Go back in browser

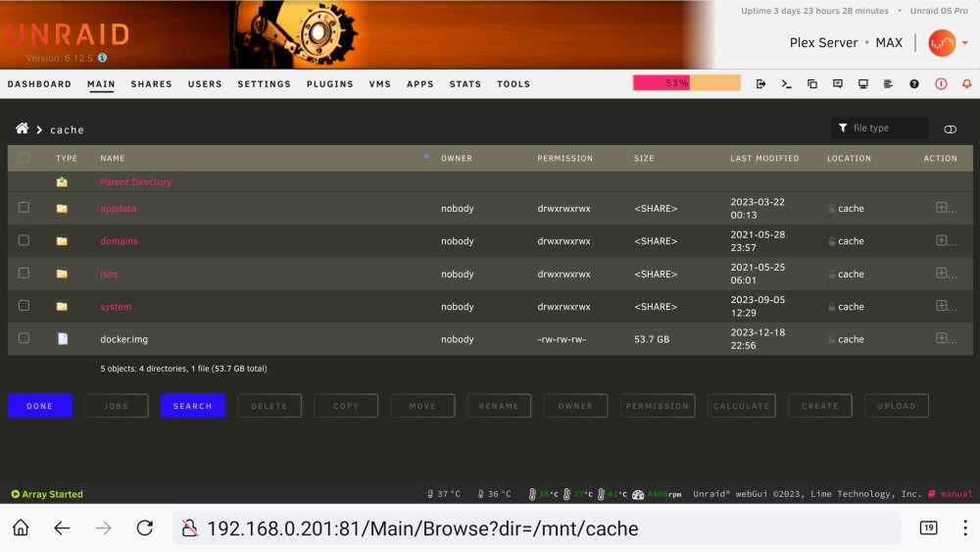(62, 528)
